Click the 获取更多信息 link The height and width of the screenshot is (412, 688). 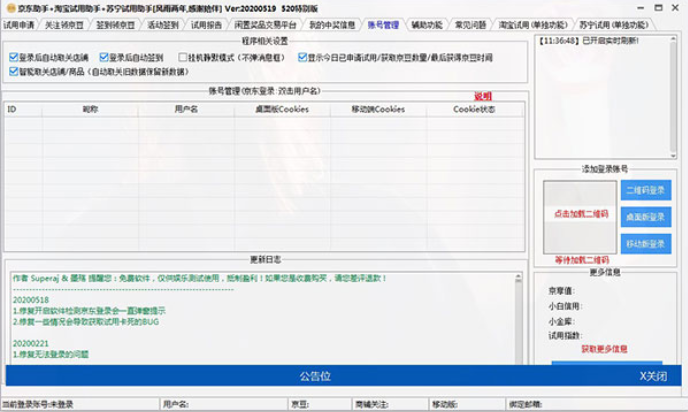pyautogui.click(x=604, y=349)
